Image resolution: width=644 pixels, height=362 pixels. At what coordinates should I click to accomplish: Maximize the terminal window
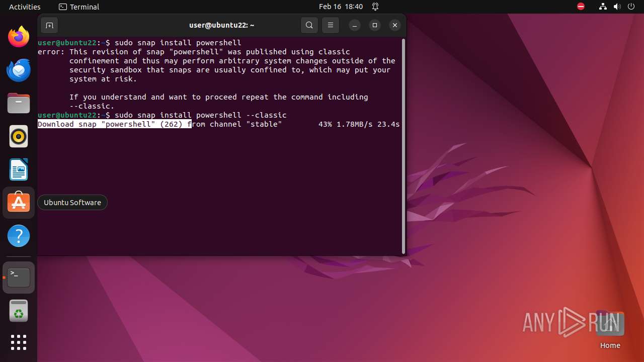375,25
